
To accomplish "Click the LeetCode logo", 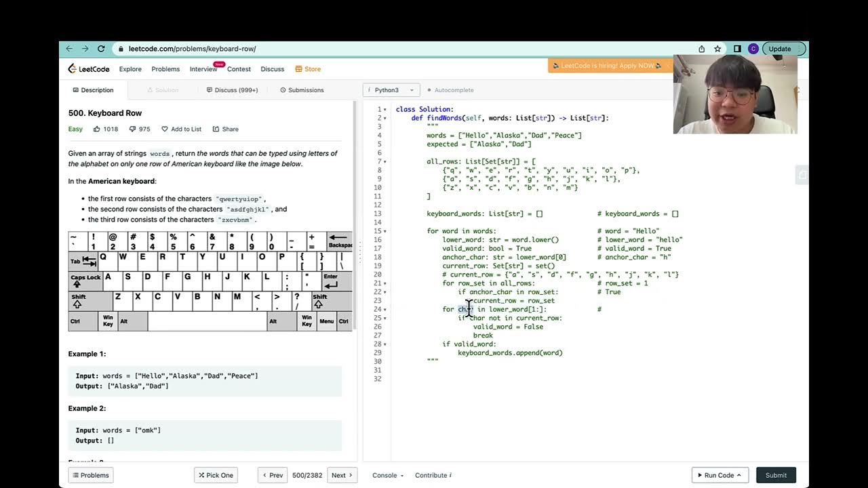I will point(89,69).
